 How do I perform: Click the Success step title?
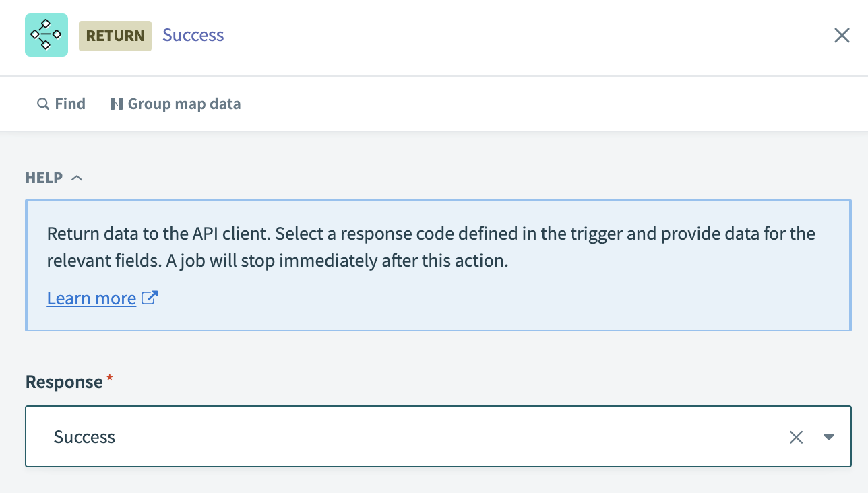click(x=193, y=35)
